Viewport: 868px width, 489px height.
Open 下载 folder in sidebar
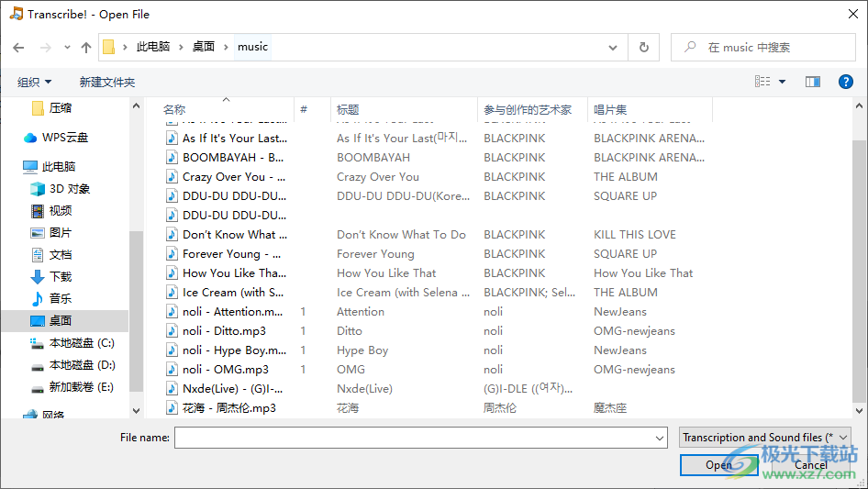61,276
